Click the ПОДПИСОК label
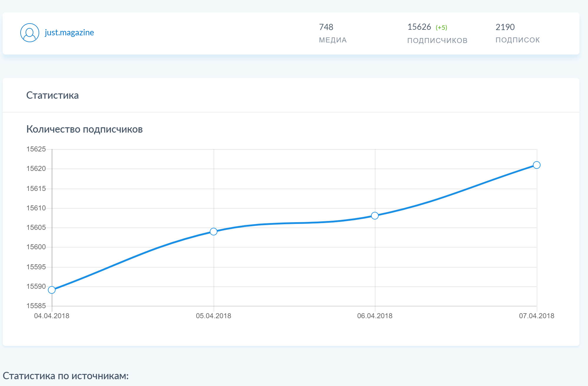588x386 pixels. [517, 40]
